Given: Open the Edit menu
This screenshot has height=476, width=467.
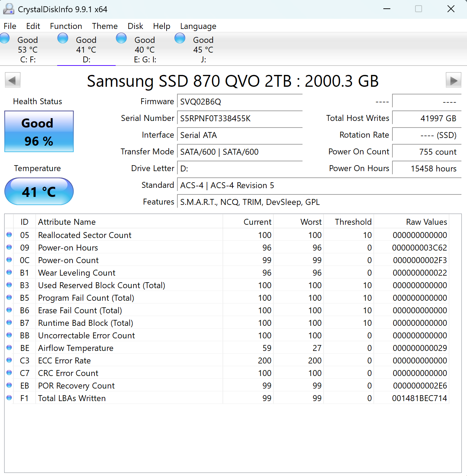Looking at the screenshot, I should [x=33, y=26].
